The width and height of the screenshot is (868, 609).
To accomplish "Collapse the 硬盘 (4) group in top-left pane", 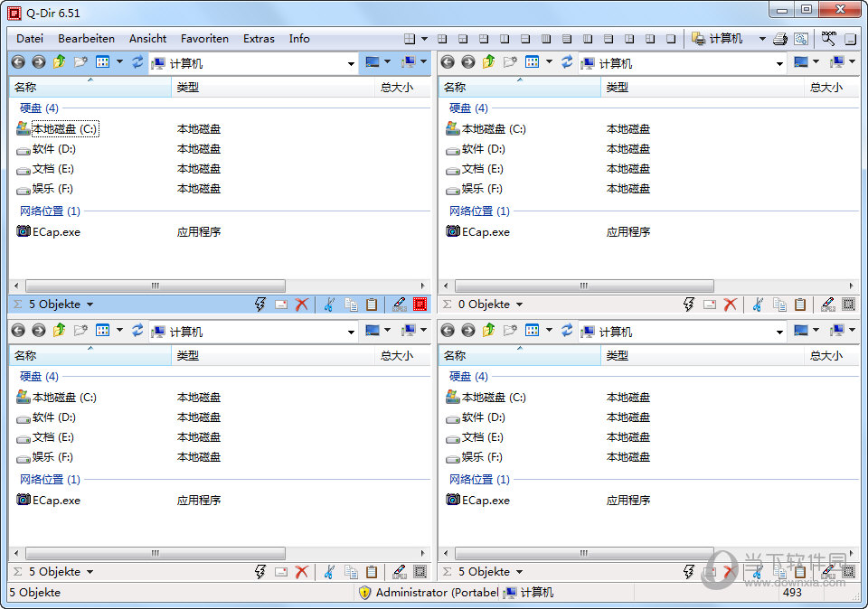I will 39,108.
